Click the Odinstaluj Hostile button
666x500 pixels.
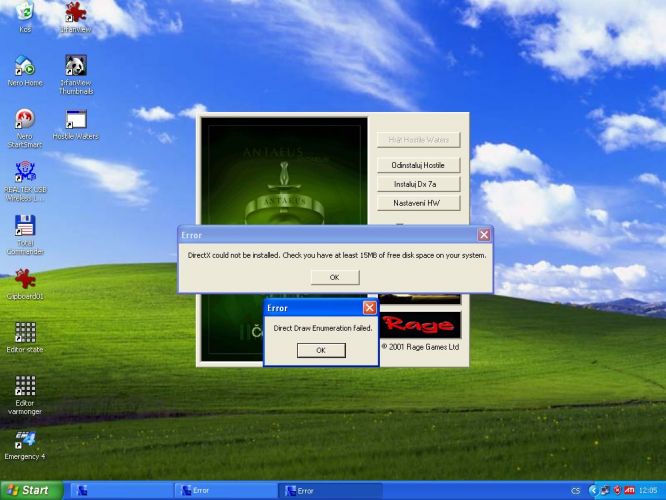418,165
